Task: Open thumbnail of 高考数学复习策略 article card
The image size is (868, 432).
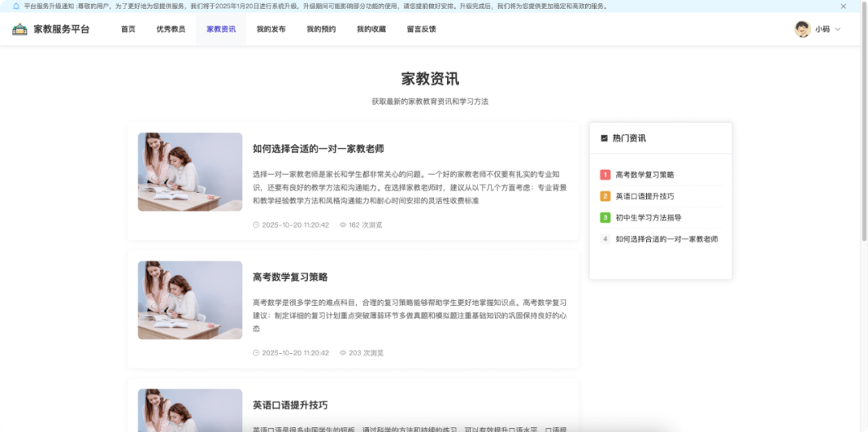Action: pyautogui.click(x=190, y=300)
